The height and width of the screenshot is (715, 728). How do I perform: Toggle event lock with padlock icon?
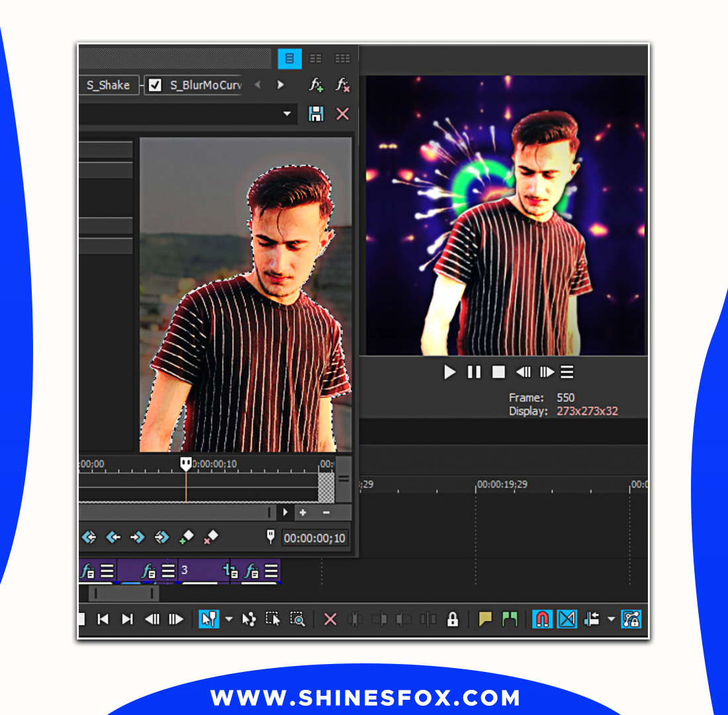point(453,619)
